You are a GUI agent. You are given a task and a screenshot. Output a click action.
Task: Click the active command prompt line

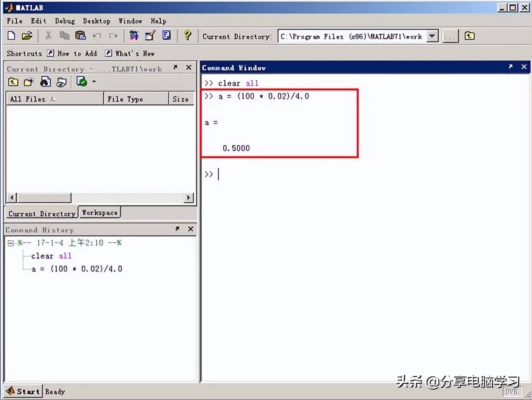[x=365, y=174]
